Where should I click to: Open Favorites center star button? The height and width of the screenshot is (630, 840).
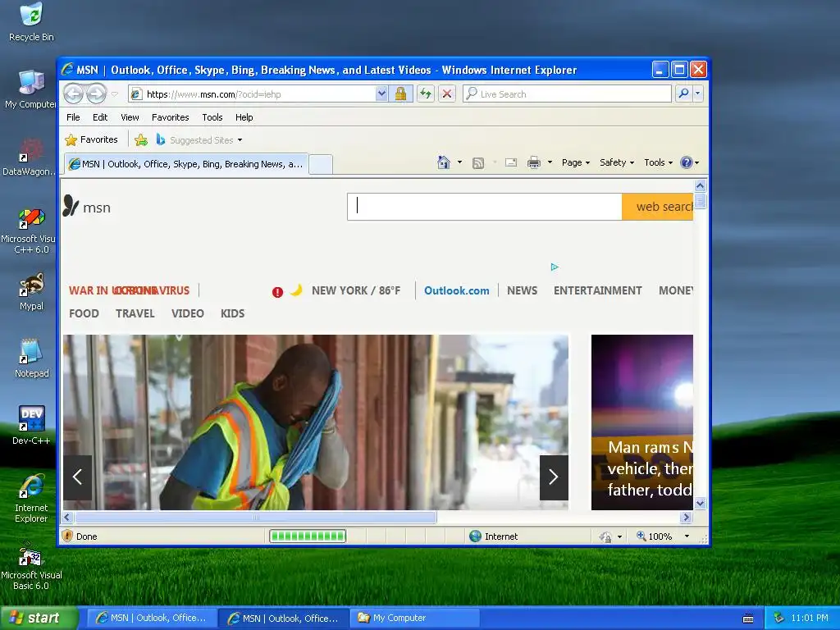point(91,139)
